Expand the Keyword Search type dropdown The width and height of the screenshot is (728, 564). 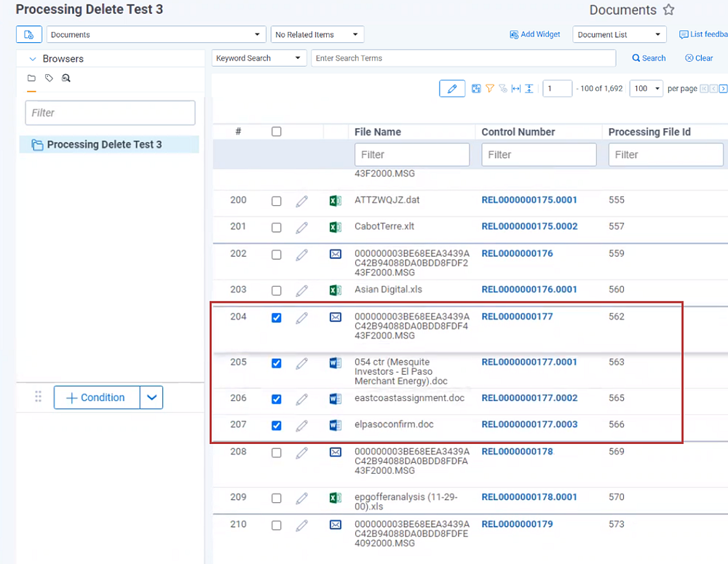click(259, 58)
